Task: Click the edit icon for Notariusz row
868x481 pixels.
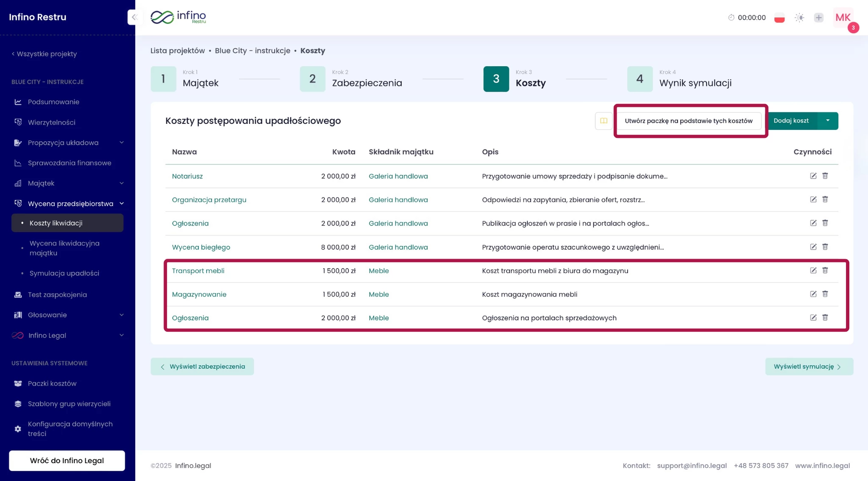Action: (813, 176)
